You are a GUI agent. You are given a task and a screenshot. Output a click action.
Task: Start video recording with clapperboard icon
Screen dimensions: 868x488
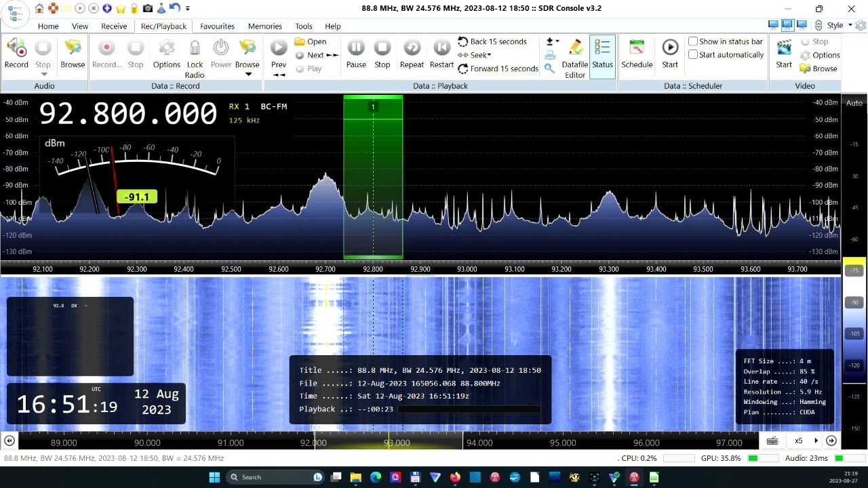784,54
